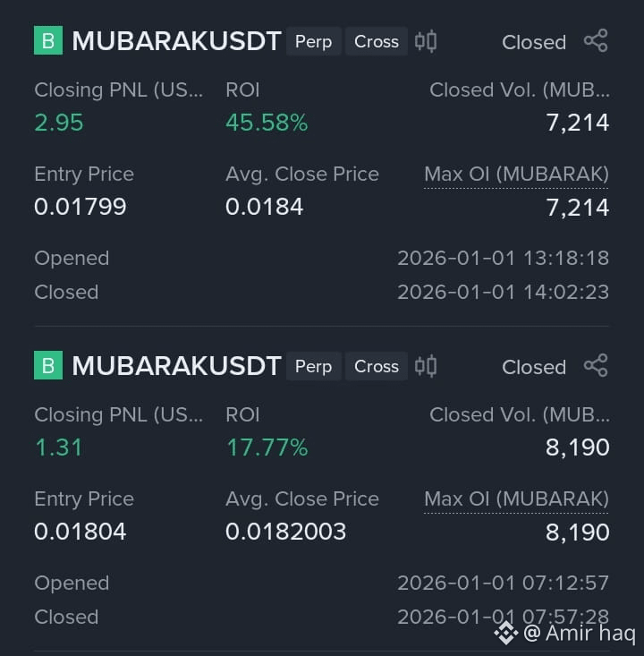644x656 pixels.
Task: Click the Perp tag on first position
Action: tap(314, 41)
